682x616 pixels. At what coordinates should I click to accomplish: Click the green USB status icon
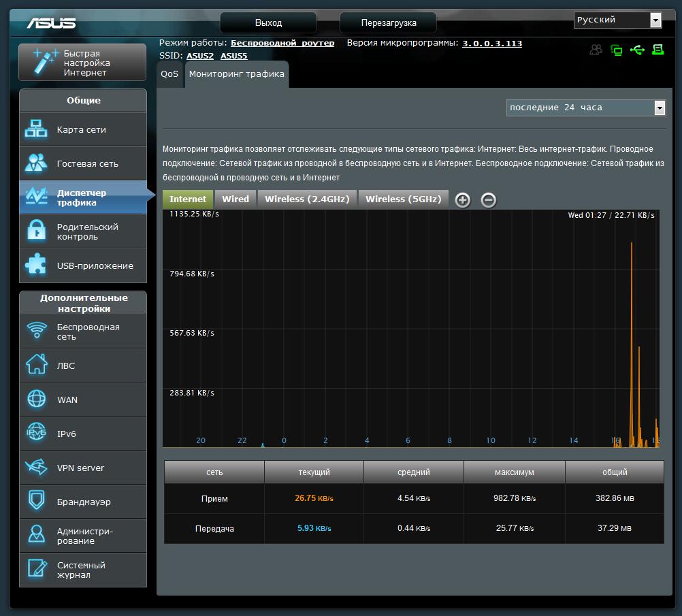tap(637, 50)
